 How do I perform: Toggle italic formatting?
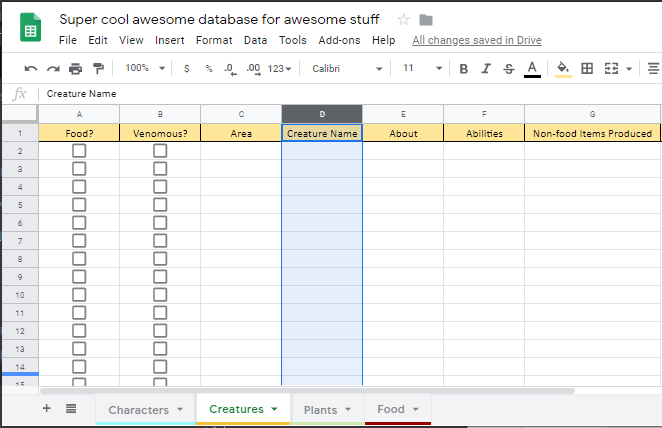pyautogui.click(x=486, y=69)
